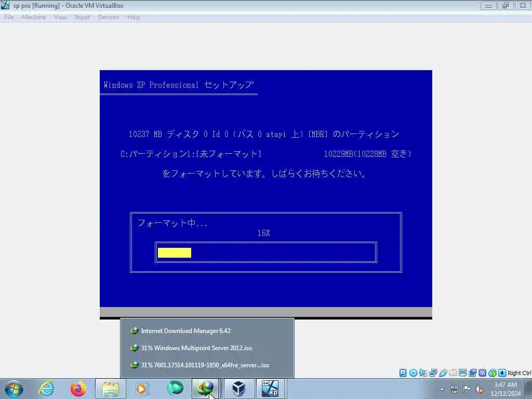Screen dimensions: 532x399
Task: Click the network adapters status icon
Action: (x=433, y=373)
